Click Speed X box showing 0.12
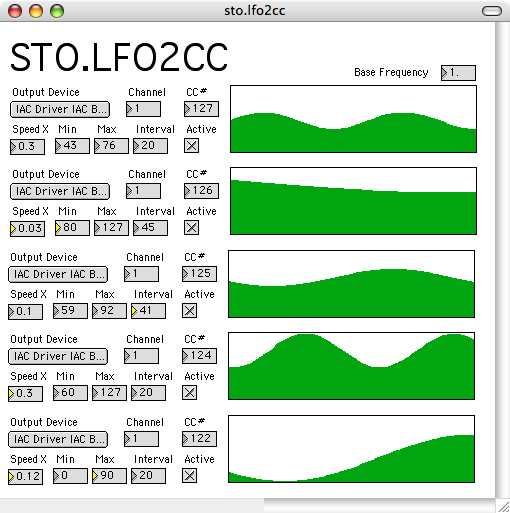The width and height of the screenshot is (510, 513). pyautogui.click(x=25, y=477)
